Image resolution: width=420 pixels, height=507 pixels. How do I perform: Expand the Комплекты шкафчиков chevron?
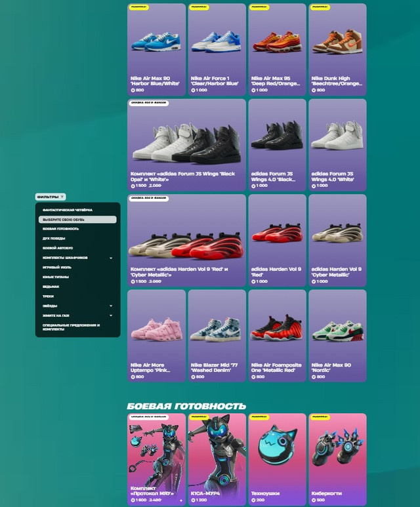pos(111,258)
